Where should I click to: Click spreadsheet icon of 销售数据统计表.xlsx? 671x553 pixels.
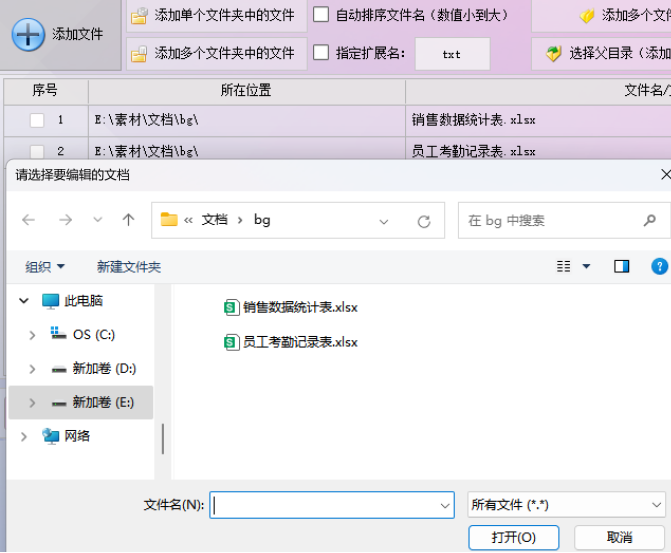[x=231, y=307]
